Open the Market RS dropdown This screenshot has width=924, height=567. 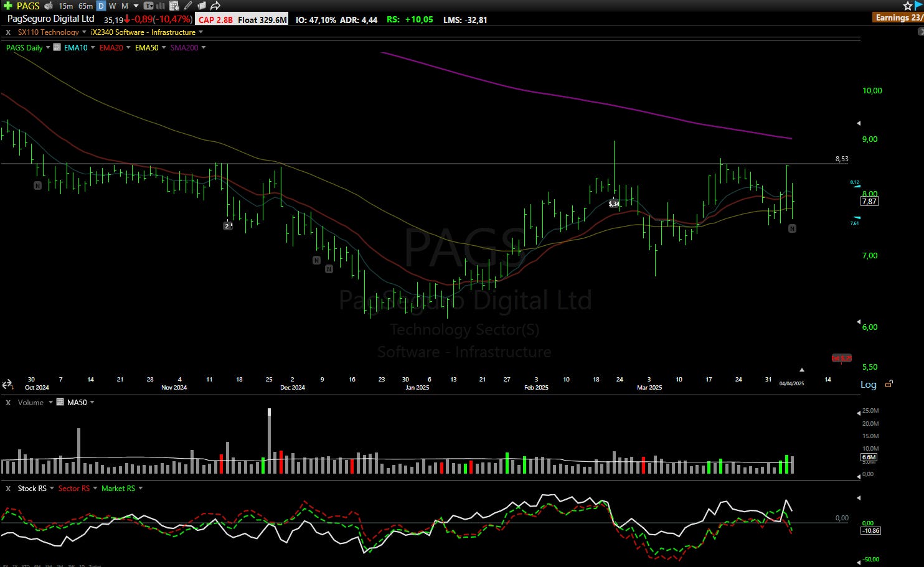(x=140, y=488)
